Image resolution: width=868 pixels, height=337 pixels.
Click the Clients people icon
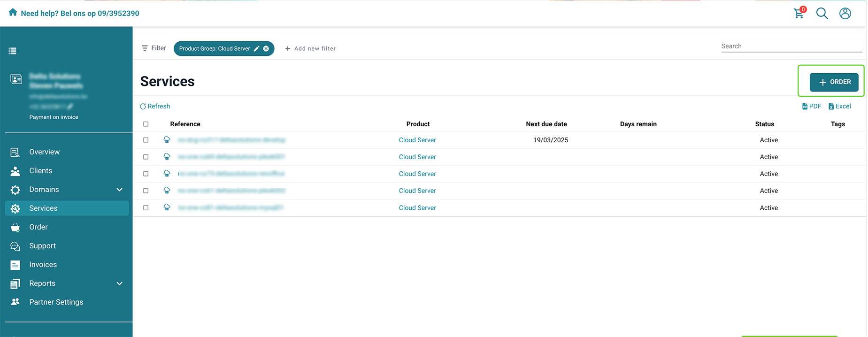tap(15, 171)
